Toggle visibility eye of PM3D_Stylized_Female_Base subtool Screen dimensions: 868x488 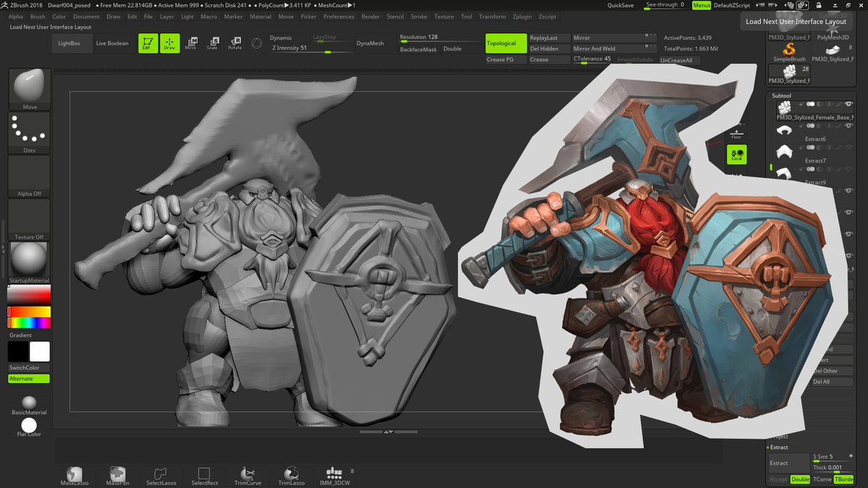(x=848, y=104)
